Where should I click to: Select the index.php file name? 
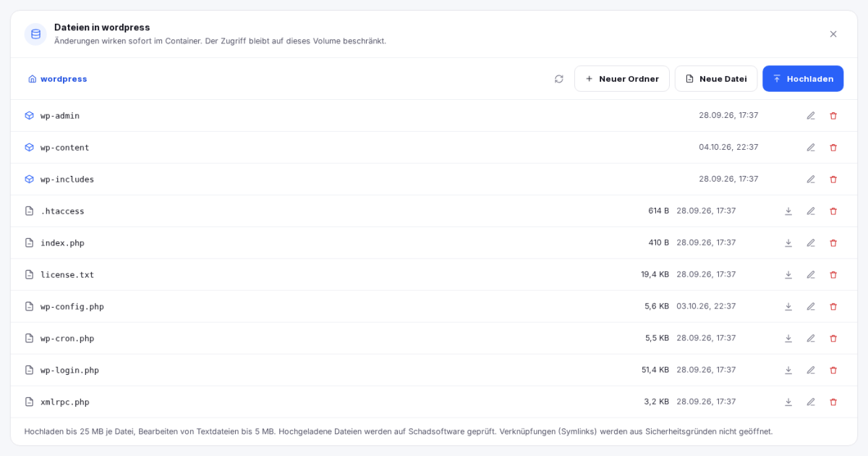click(62, 243)
